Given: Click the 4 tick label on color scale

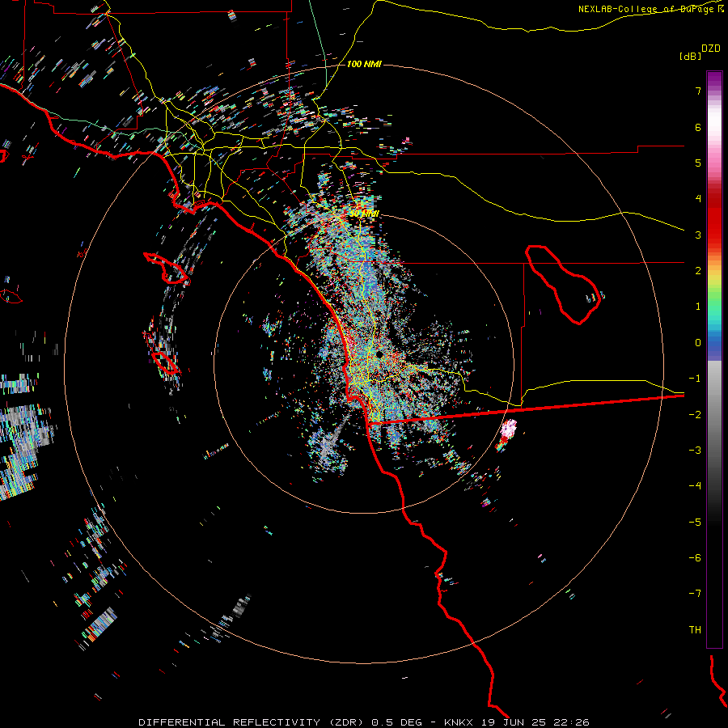Looking at the screenshot, I should pyautogui.click(x=698, y=199).
